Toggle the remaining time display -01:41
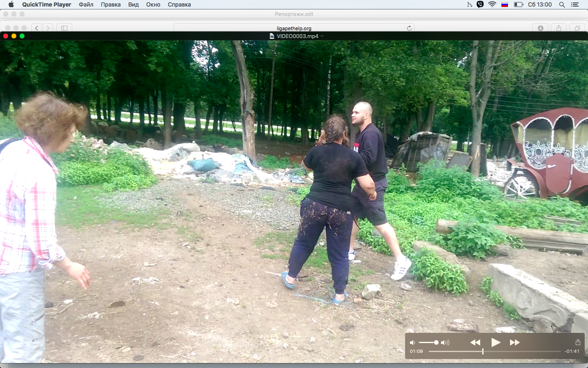This screenshot has width=588, height=368. coord(572,351)
